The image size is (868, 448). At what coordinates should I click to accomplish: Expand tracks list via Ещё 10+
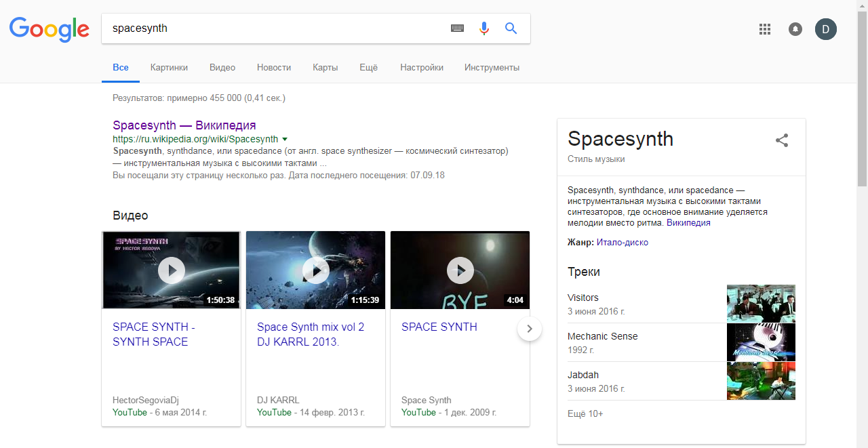tap(585, 413)
